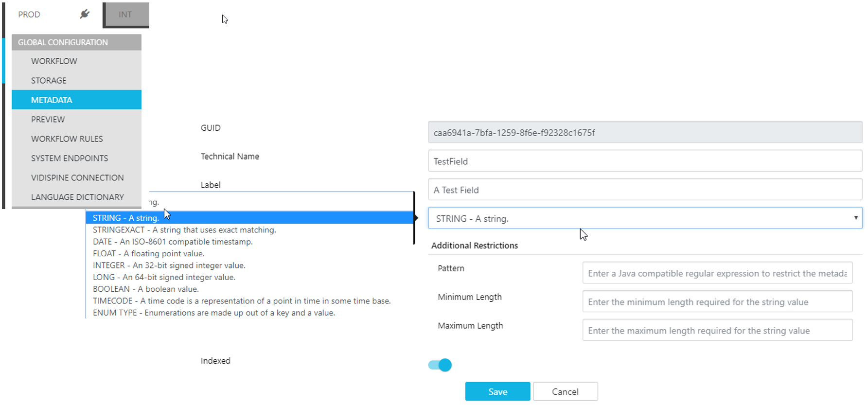Open the LANGUAGE DICTIONARY section

pyautogui.click(x=77, y=197)
